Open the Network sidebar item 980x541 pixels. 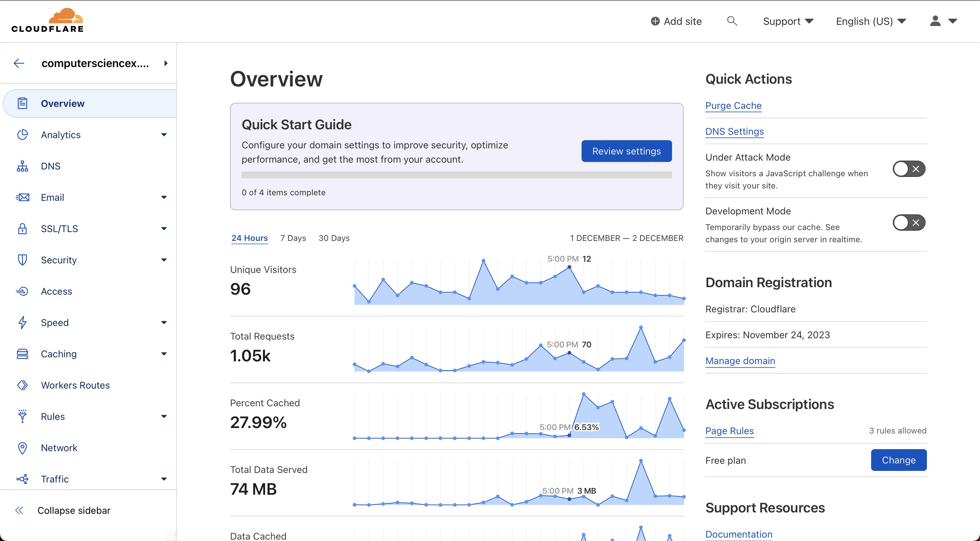click(88, 448)
